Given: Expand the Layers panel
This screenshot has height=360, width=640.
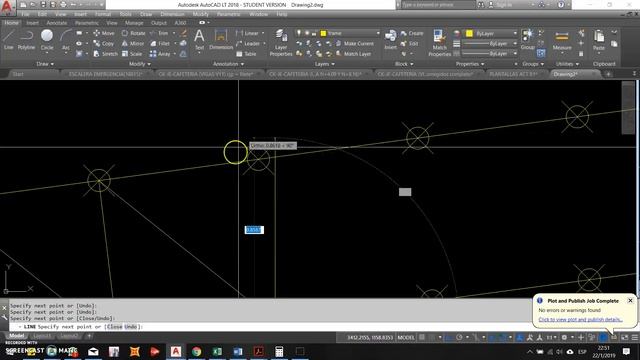Looking at the screenshot, I should pos(324,64).
